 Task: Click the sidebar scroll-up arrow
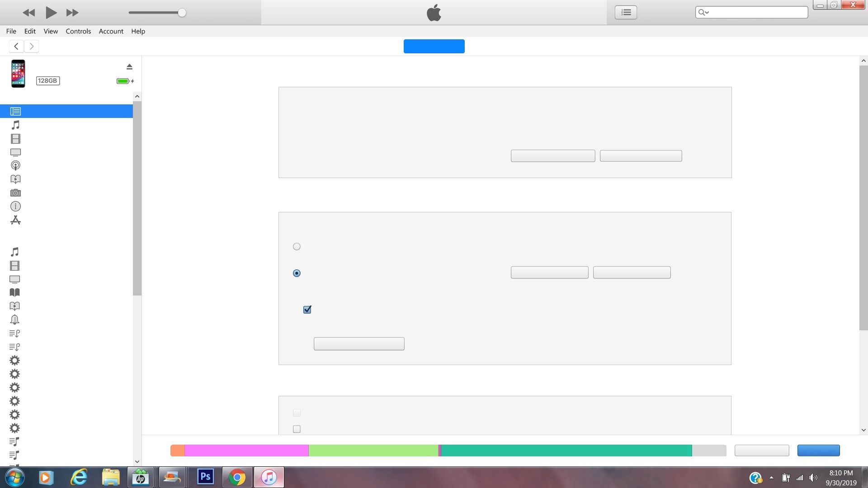[137, 96]
